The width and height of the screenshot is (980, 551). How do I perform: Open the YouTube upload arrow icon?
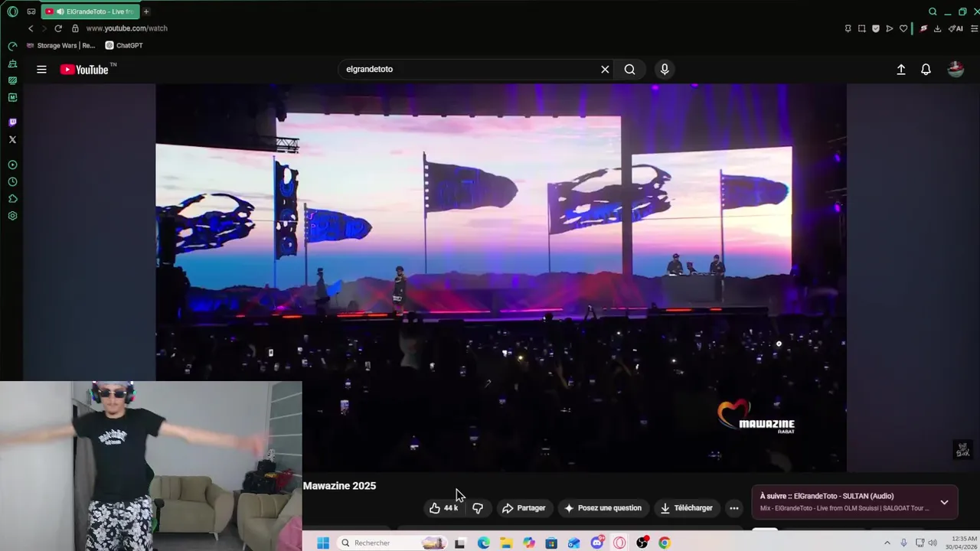point(901,70)
